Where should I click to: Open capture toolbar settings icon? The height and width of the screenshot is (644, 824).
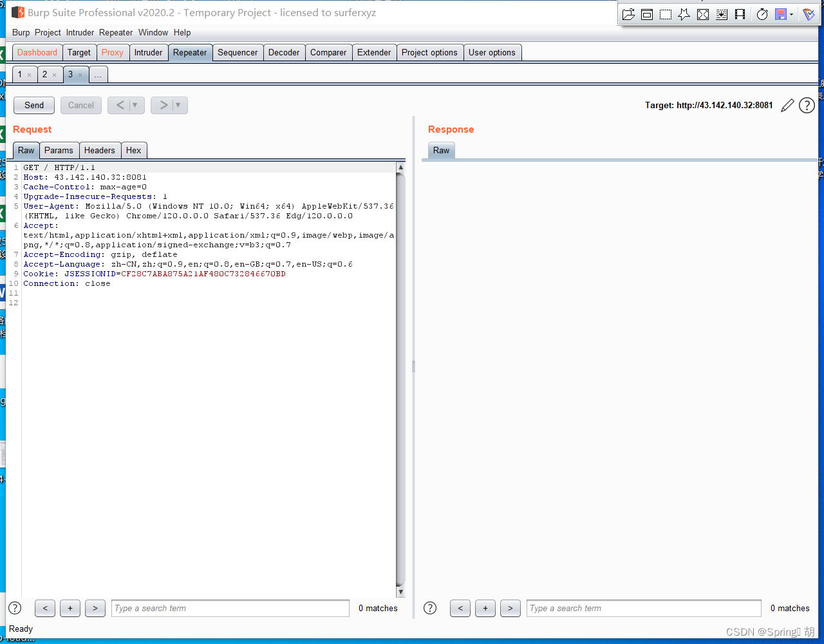click(809, 14)
